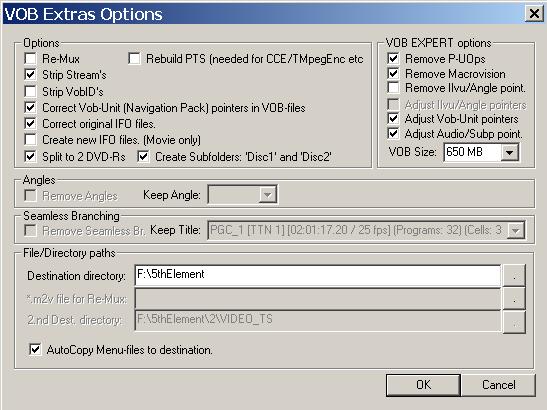Uncheck Adjust Vob-Unit pointers
The height and width of the screenshot is (410, 547).
(393, 119)
